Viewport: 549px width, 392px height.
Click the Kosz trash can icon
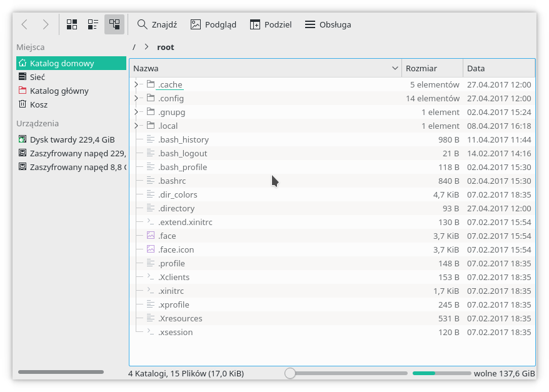coord(23,104)
